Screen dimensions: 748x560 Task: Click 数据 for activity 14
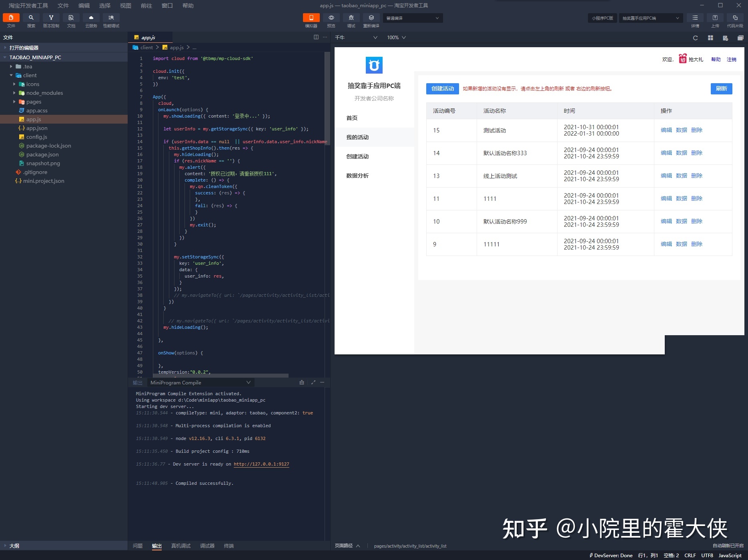click(681, 153)
